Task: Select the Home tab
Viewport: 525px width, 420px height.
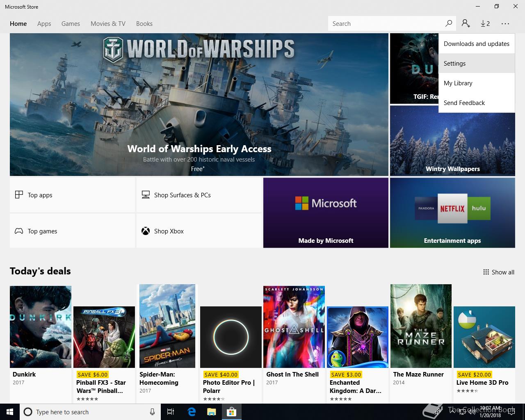Action: click(18, 23)
